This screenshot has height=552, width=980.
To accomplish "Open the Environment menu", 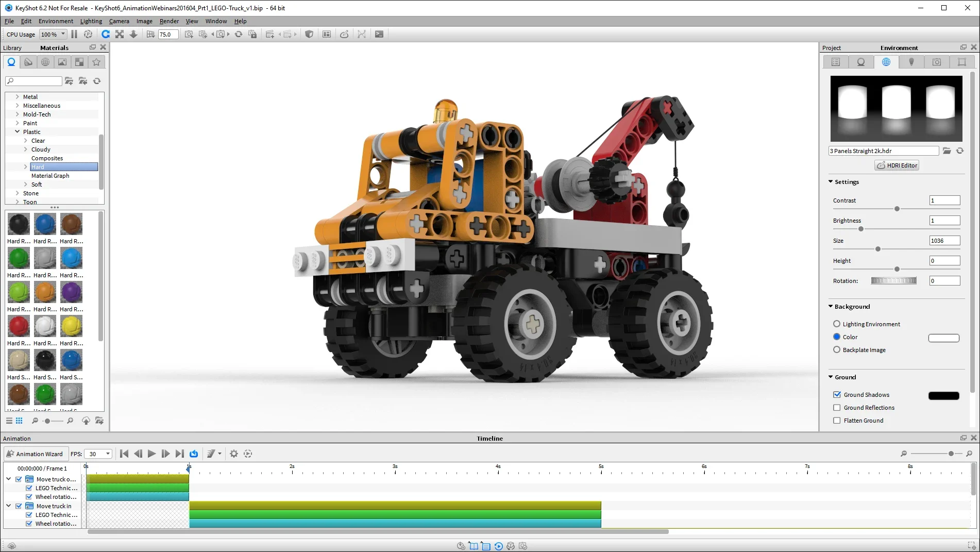I will point(55,21).
